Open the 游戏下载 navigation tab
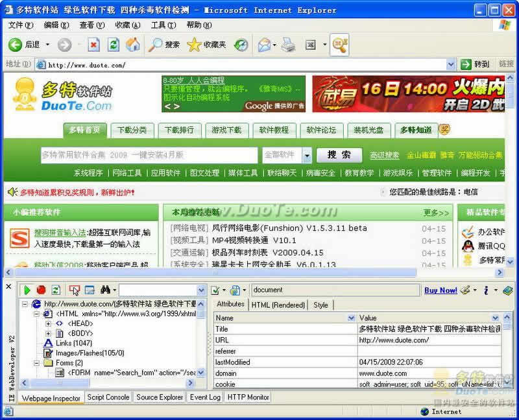Viewport: 519px width, 420px height. (x=226, y=130)
